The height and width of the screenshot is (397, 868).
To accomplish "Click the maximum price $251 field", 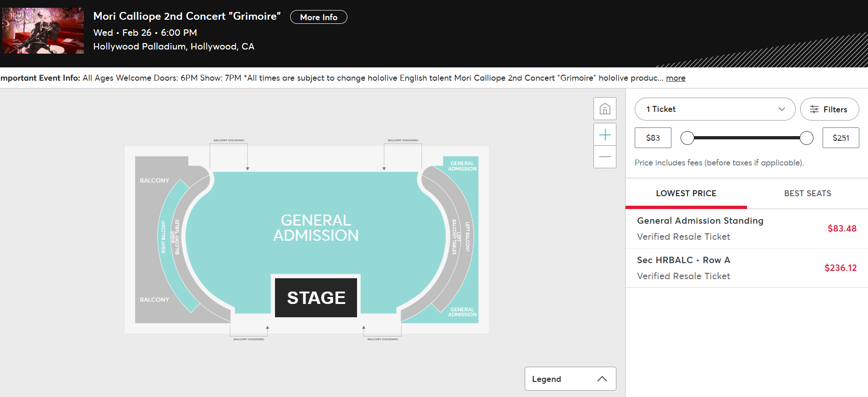I will tap(841, 138).
